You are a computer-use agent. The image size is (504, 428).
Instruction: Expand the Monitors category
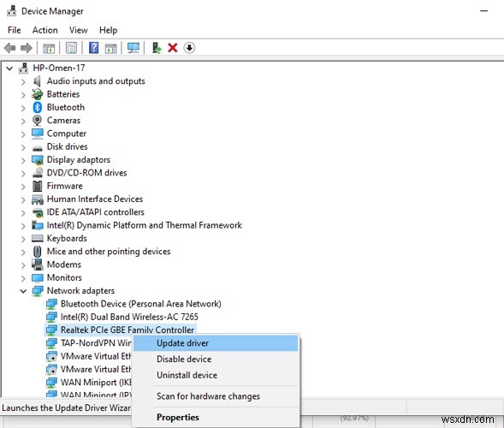(23, 278)
